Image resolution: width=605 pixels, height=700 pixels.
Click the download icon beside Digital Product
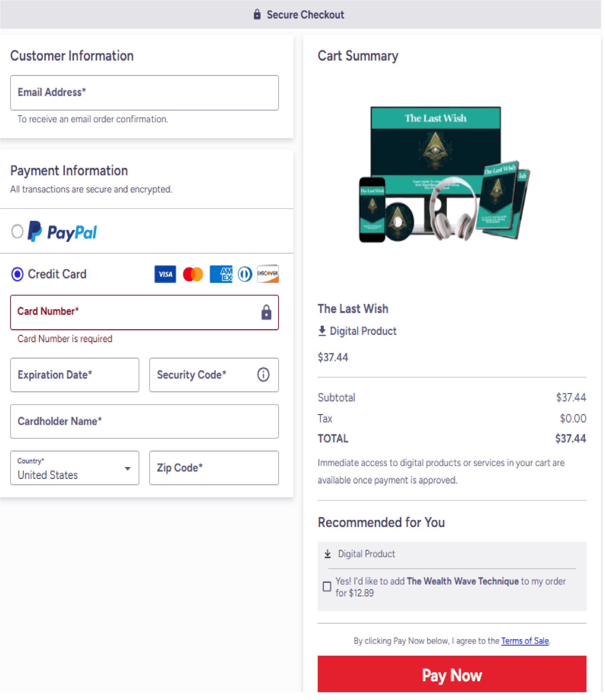[x=322, y=331]
